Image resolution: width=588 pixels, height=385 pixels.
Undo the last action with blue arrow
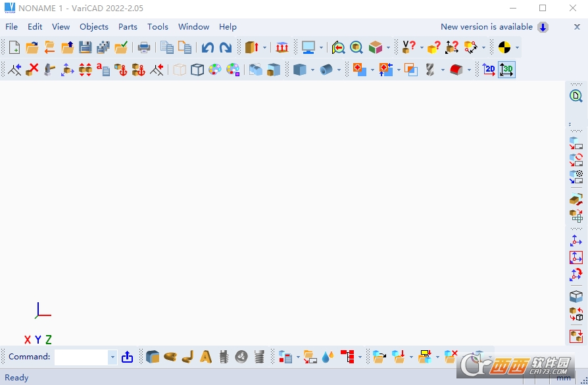207,47
